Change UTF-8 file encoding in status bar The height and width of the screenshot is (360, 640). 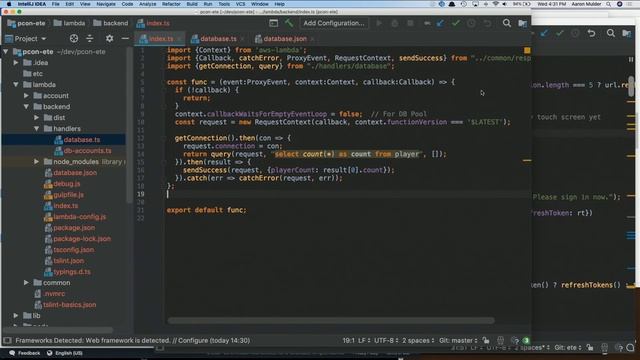click(386, 340)
